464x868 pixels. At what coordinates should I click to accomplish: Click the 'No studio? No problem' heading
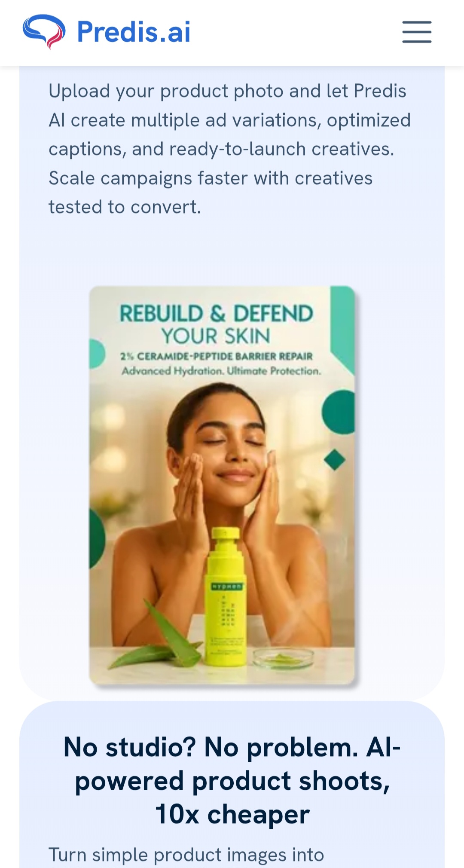(x=232, y=747)
